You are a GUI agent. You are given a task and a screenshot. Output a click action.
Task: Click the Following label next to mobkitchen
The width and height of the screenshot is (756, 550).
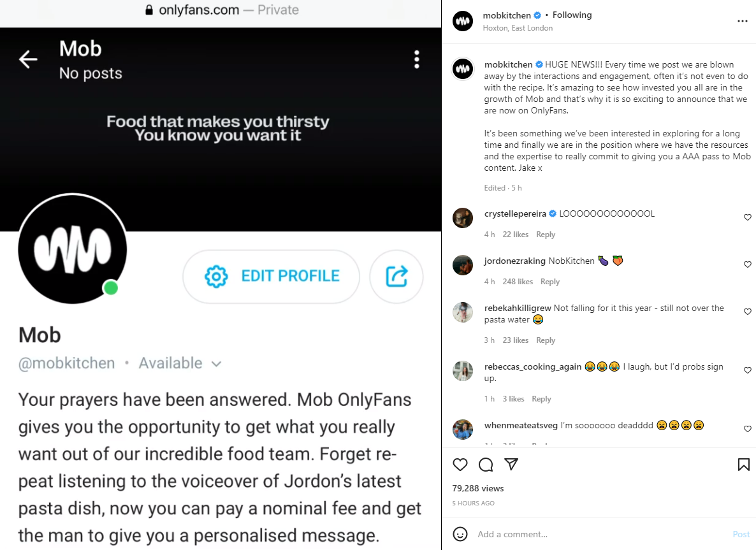click(572, 15)
